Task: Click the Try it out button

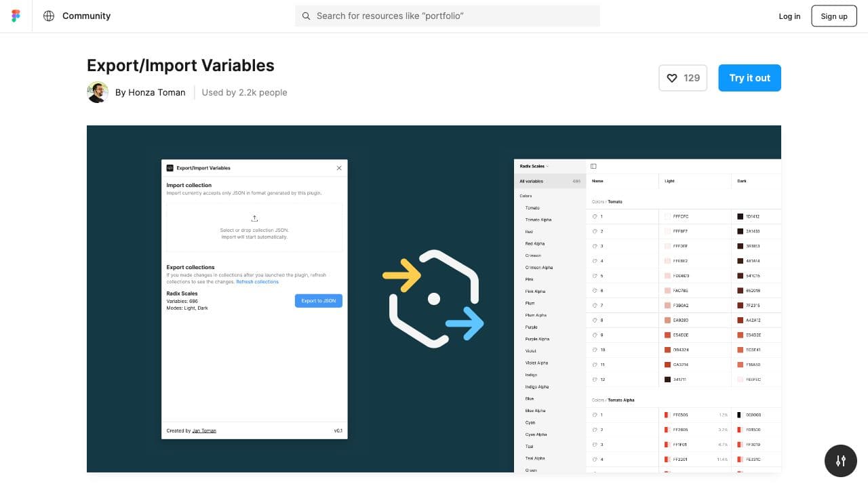Action: [x=749, y=78]
